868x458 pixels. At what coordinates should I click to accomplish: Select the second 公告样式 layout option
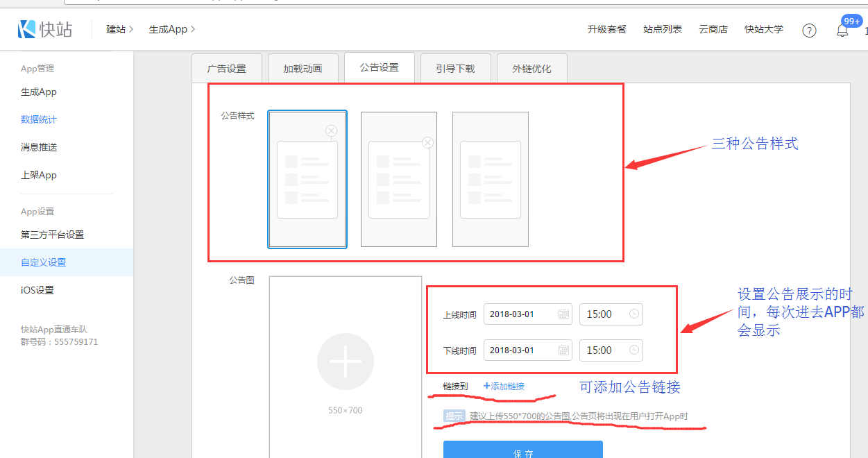(x=399, y=179)
